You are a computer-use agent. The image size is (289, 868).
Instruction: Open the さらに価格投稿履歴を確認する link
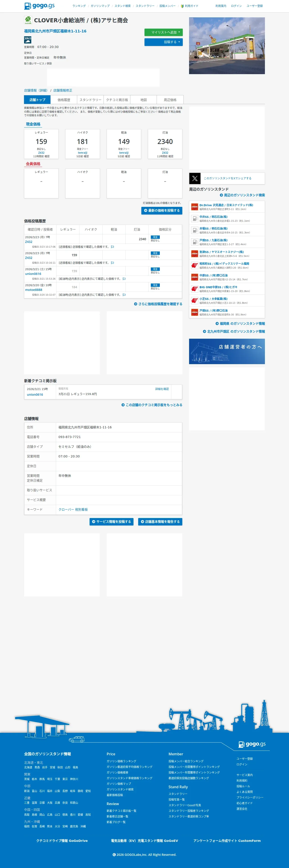click(158, 304)
